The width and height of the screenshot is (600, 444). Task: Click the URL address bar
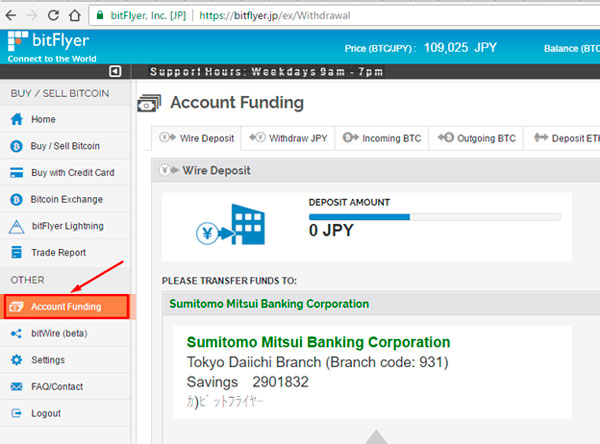coord(344,15)
